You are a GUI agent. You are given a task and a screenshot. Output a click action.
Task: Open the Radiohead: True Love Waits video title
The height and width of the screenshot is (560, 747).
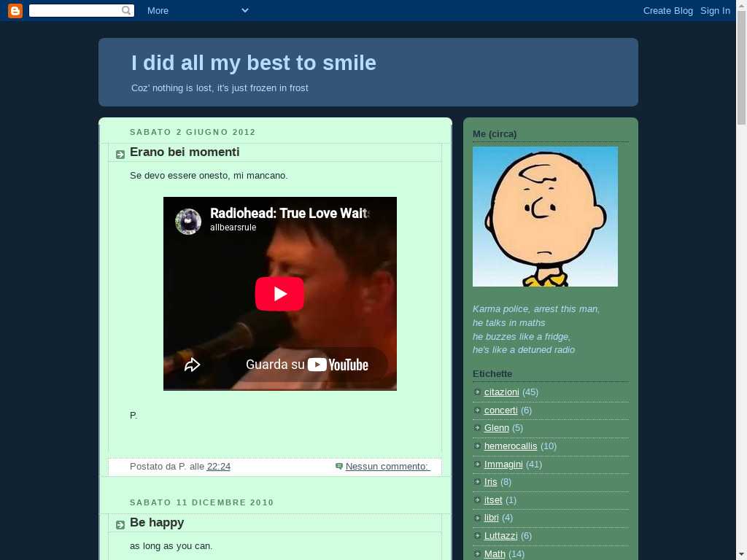[290, 214]
